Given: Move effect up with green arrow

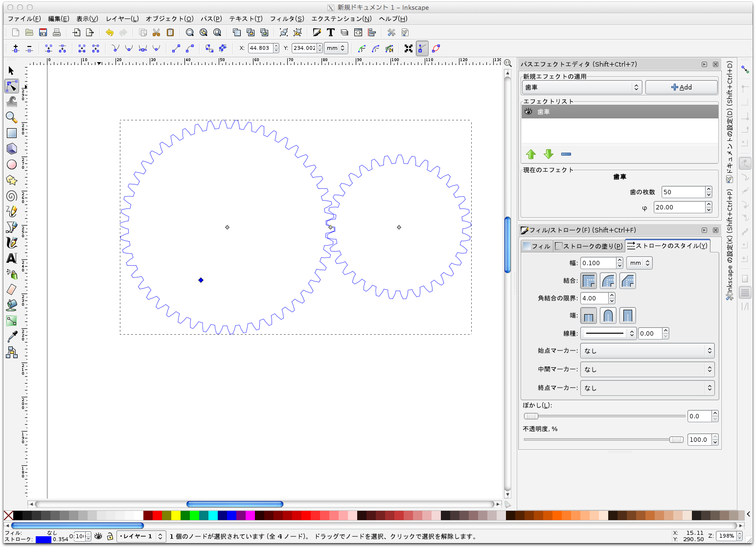Looking at the screenshot, I should pyautogui.click(x=531, y=154).
